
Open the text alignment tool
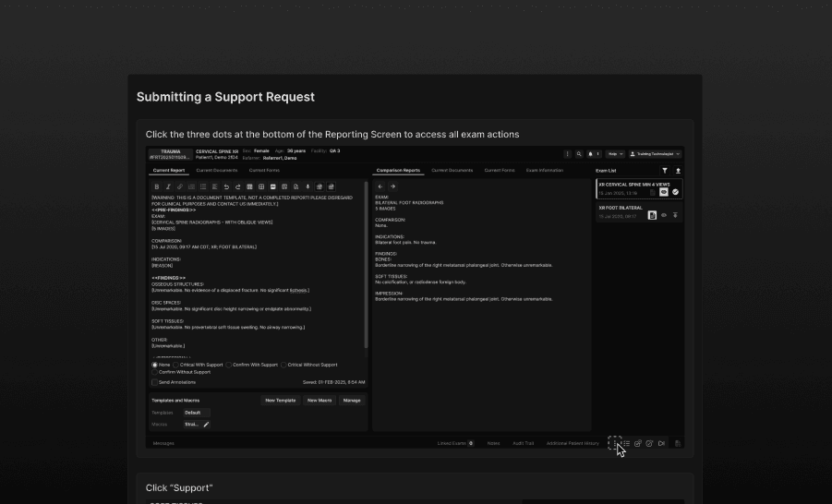coord(215,186)
